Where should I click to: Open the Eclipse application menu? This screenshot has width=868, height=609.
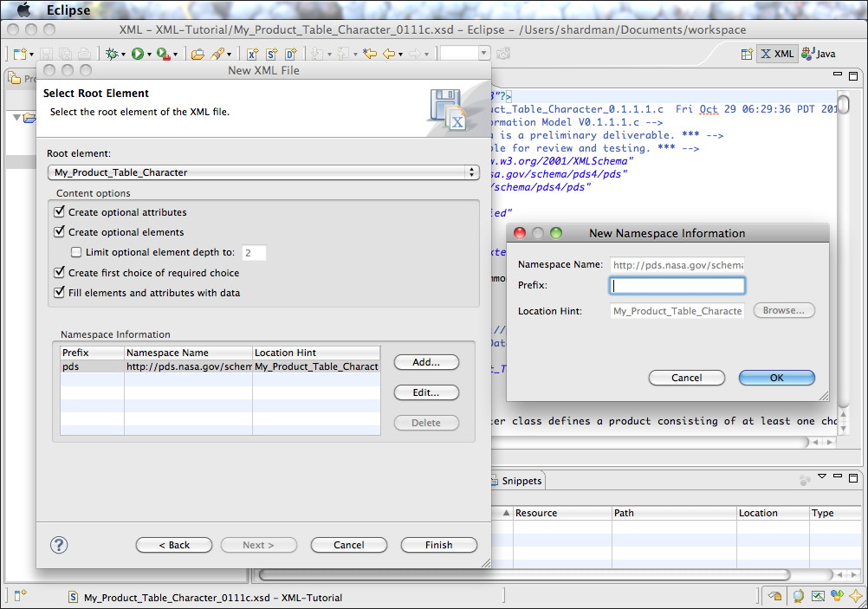tap(68, 10)
